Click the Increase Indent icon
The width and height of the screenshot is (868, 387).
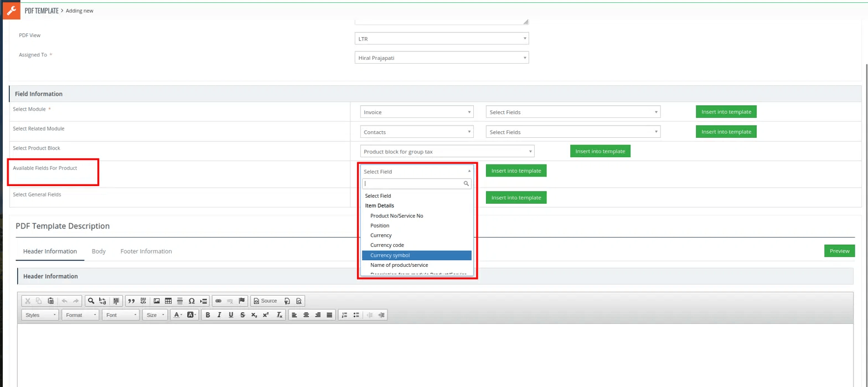point(381,315)
